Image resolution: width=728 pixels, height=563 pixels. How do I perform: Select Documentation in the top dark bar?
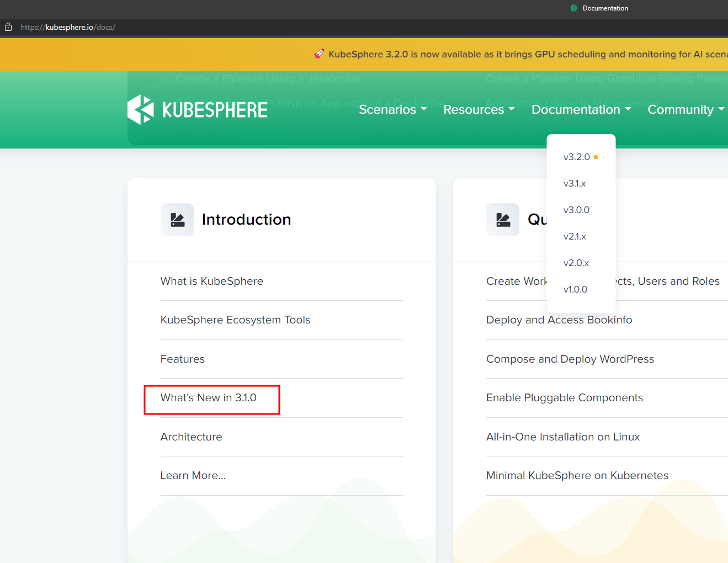pyautogui.click(x=605, y=8)
